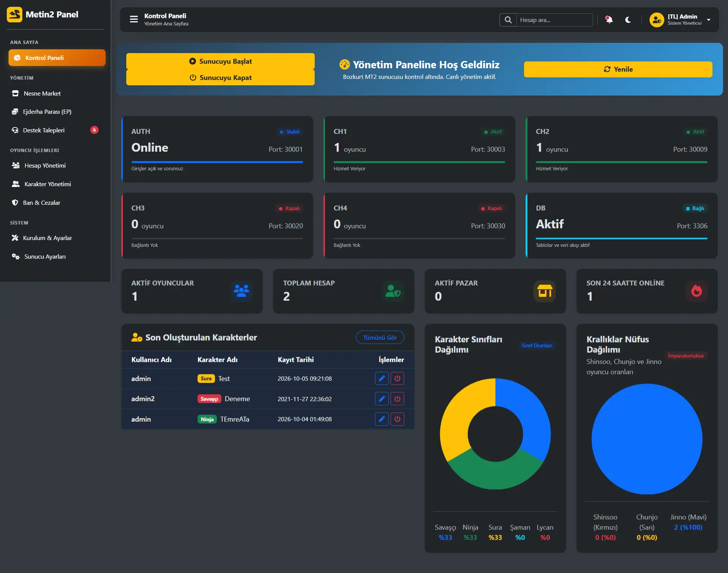Click the Toplam Hesap account icon
This screenshot has height=573, width=728.
(393, 291)
